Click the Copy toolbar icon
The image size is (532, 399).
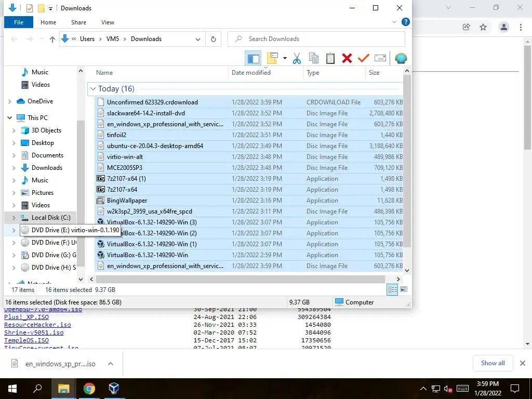click(x=314, y=58)
